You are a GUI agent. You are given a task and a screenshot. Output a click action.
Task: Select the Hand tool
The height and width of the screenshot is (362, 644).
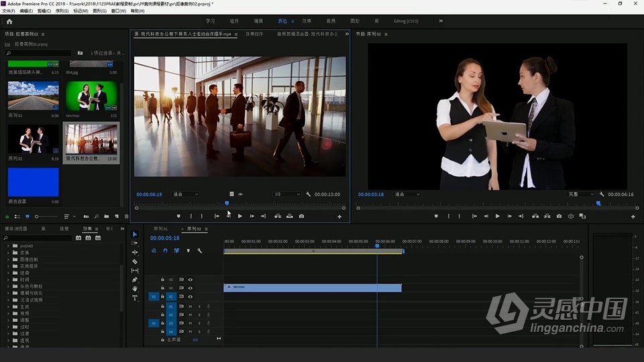135,288
